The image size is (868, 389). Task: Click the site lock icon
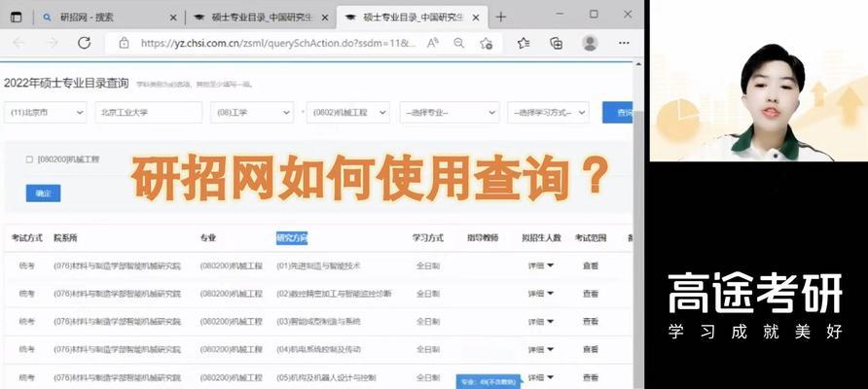(x=124, y=43)
